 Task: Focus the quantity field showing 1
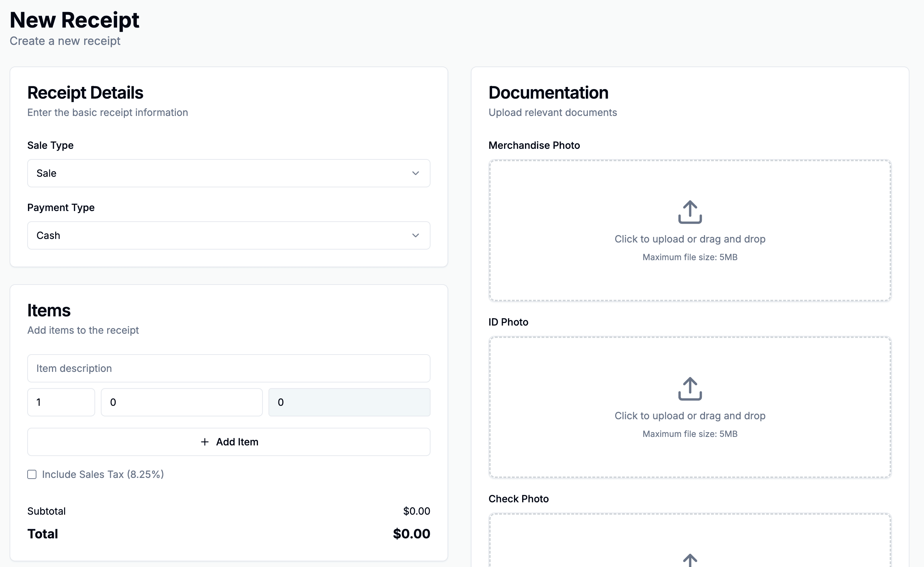[61, 402]
